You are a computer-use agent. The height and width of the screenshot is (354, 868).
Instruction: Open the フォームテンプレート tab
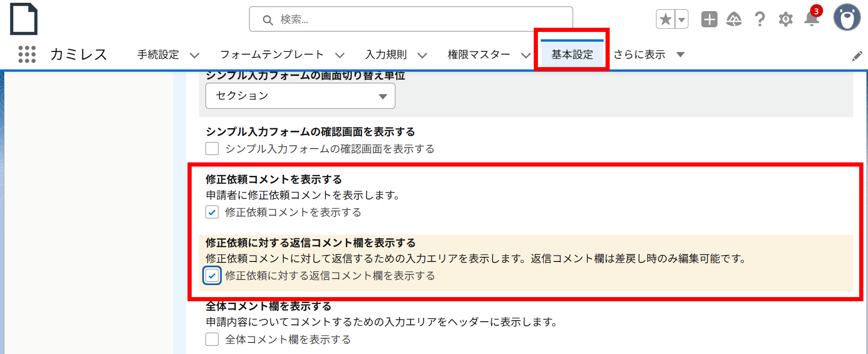pos(272,55)
